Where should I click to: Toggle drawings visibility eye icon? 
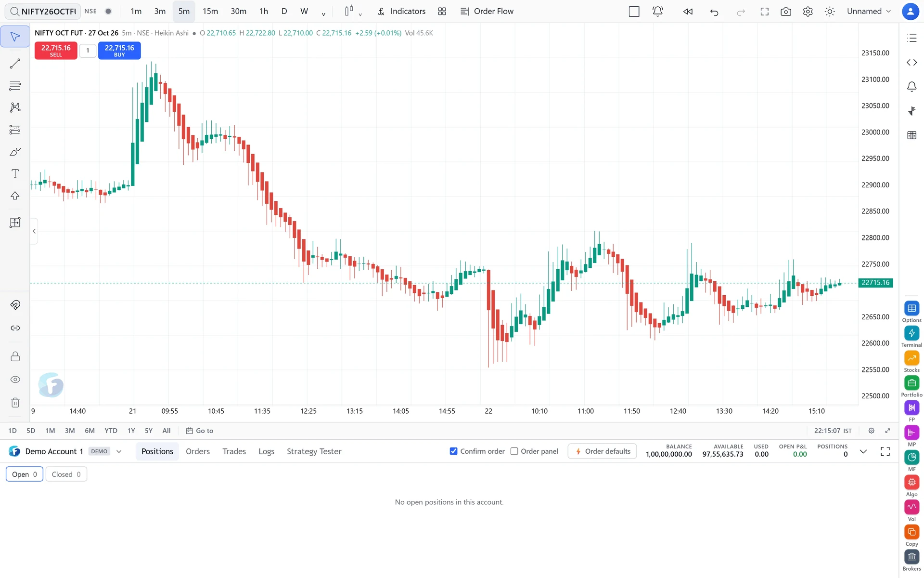(x=15, y=380)
